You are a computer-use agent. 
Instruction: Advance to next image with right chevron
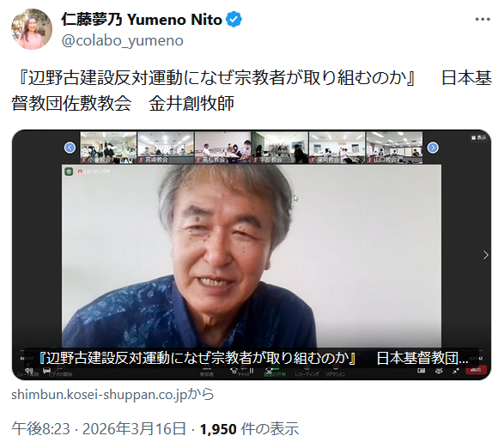pyautogui.click(x=485, y=255)
